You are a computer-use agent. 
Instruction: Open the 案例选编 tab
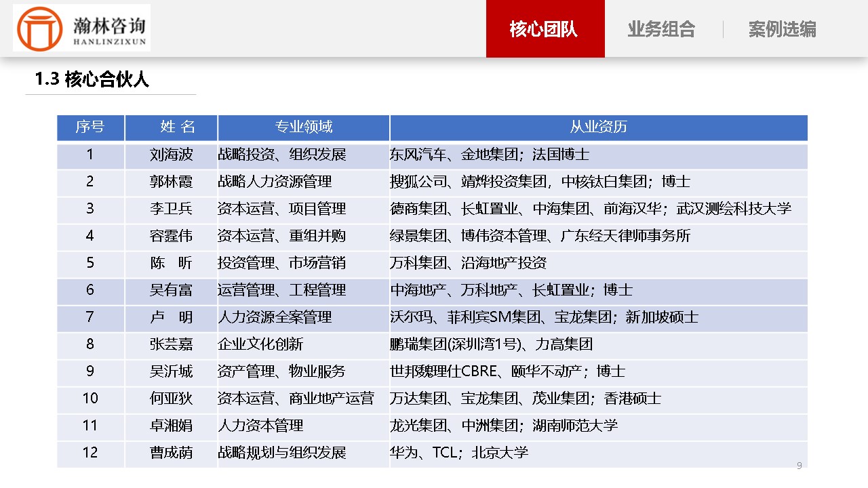pos(783,29)
